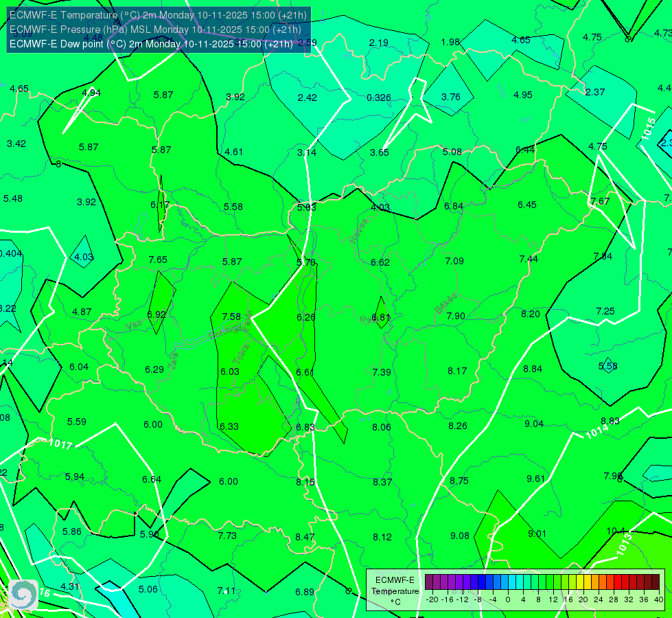Click the 6.33 grid value
The width and height of the screenshot is (672, 618).
click(229, 426)
